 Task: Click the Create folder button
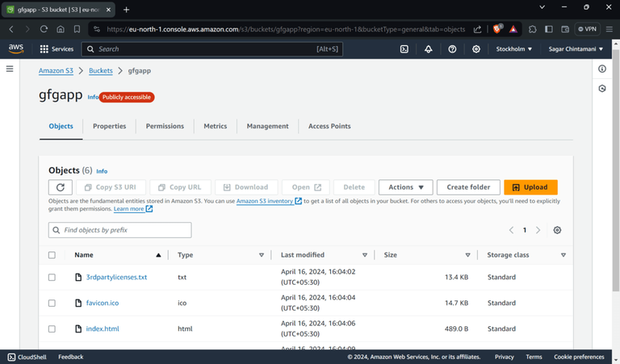coord(468,187)
